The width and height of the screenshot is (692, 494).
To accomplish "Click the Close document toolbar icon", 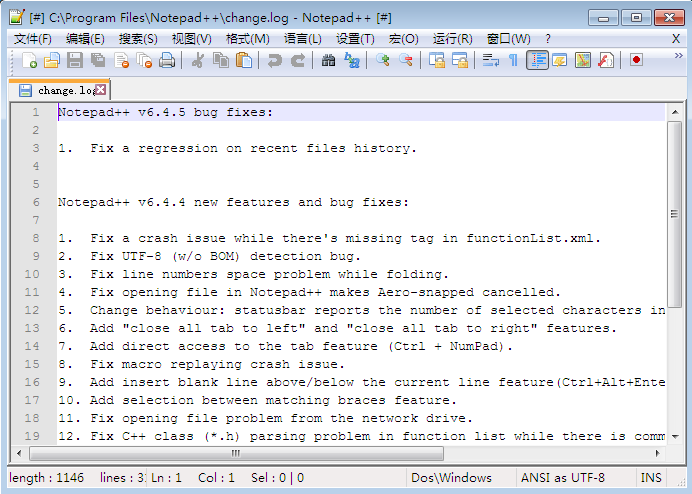I will tap(121, 60).
